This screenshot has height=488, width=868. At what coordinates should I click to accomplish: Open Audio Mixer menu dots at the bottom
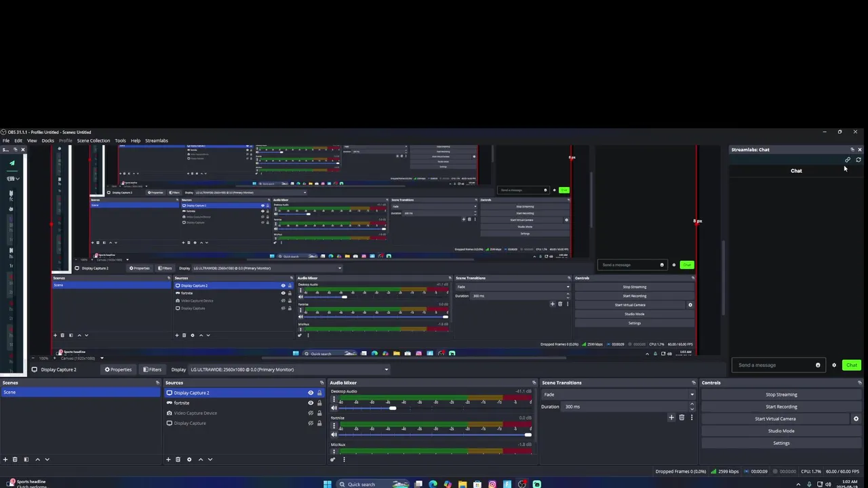(x=344, y=460)
